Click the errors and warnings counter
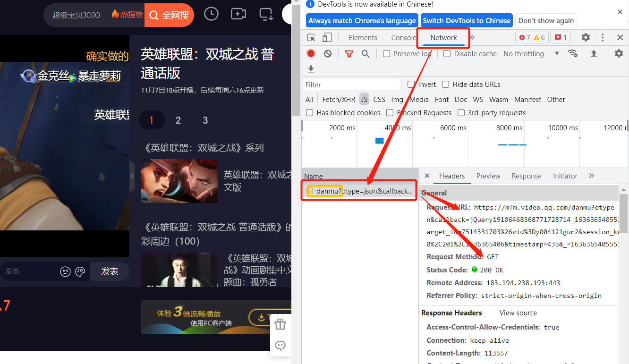Viewport: 629px width, 364px height. (x=532, y=38)
